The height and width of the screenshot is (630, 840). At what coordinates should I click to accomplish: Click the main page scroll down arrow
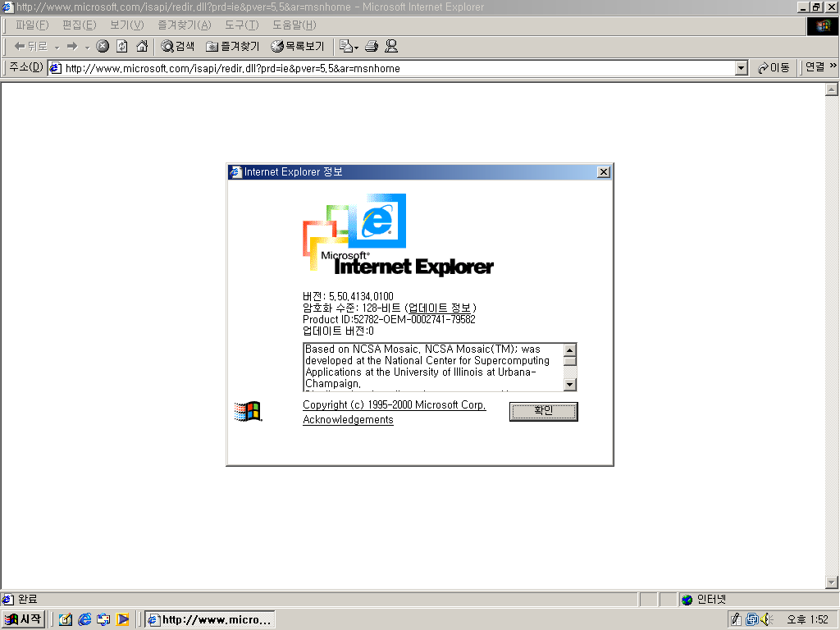[832, 582]
